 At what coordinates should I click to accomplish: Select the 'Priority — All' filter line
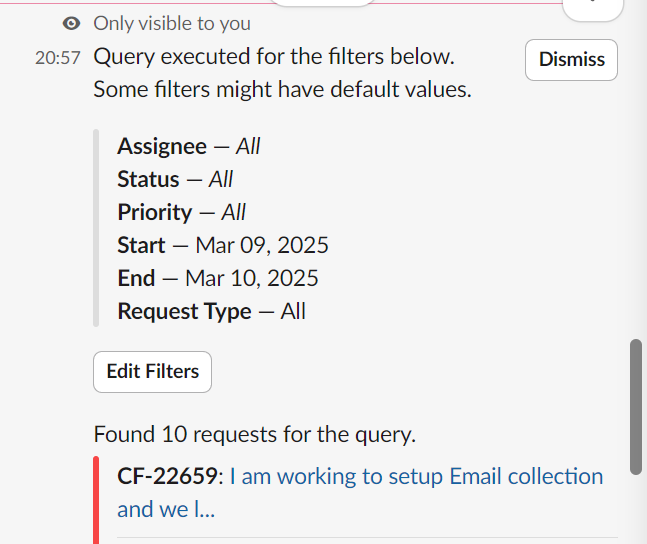coord(181,212)
